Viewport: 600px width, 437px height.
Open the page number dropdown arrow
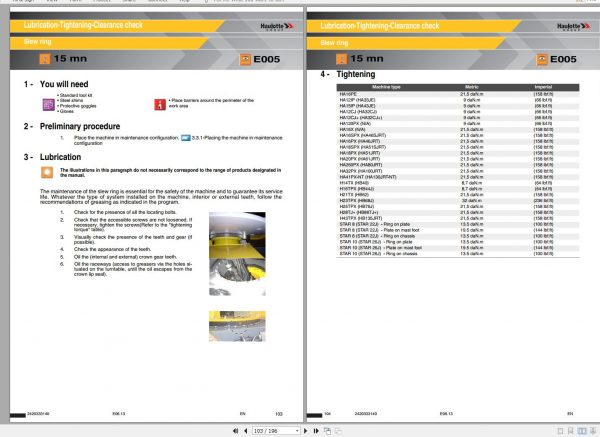[297, 431]
